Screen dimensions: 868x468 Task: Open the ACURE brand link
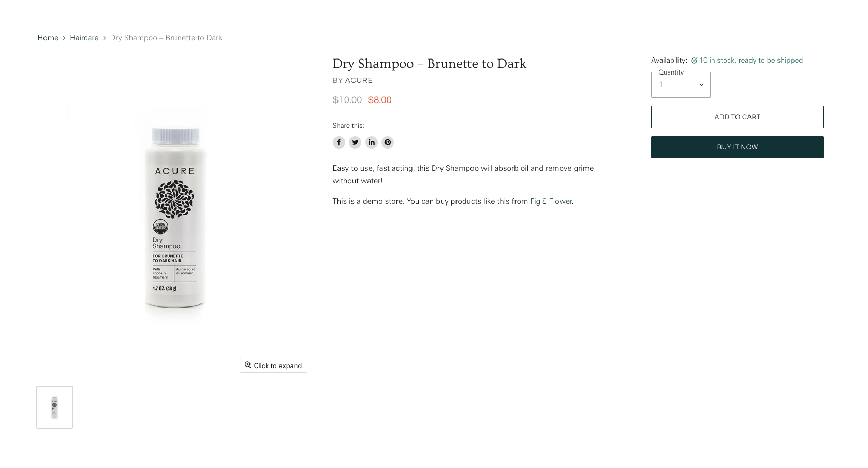[x=359, y=80]
